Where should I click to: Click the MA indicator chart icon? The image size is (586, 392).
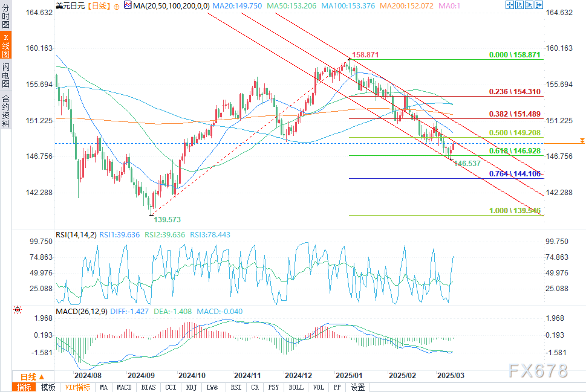pyautogui.click(x=128, y=5)
